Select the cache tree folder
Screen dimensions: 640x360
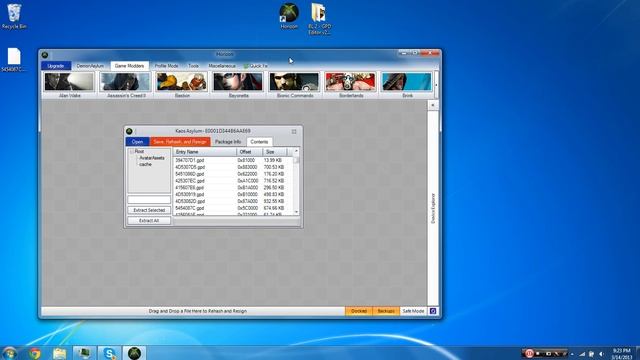145,164
